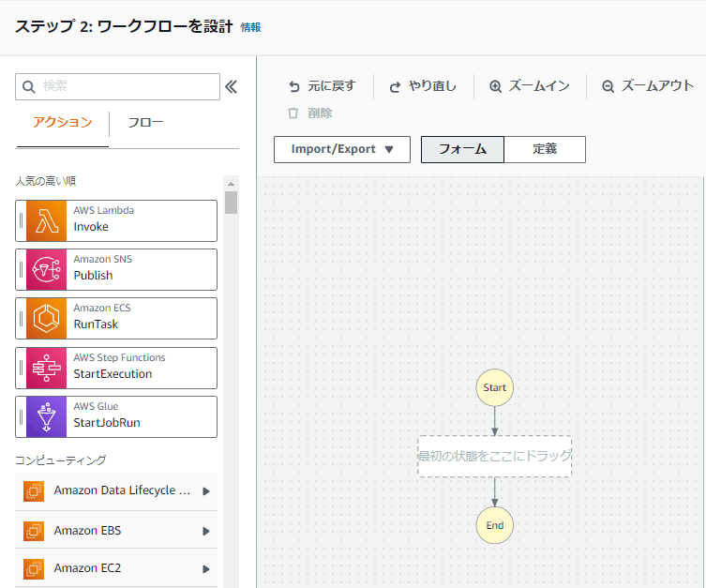This screenshot has width=706, height=588.
Task: Click the Amazon SNS pink icon
Action: (x=46, y=270)
